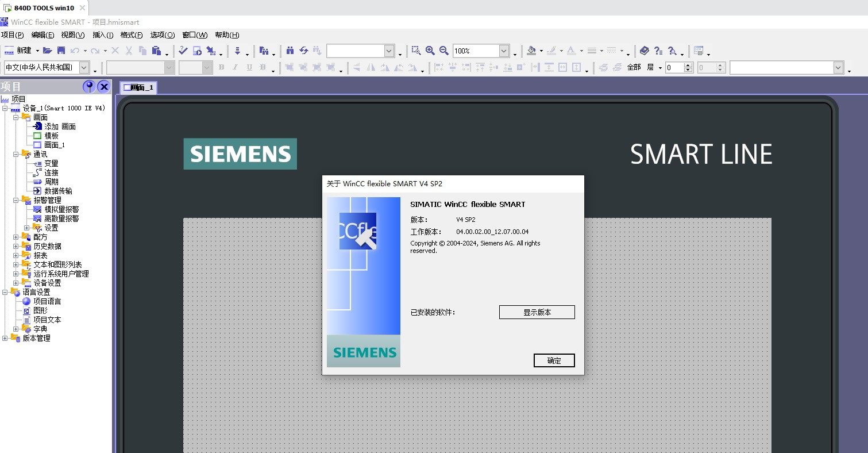
Task: Expand the 历史数据 tree node
Action: click(x=16, y=246)
